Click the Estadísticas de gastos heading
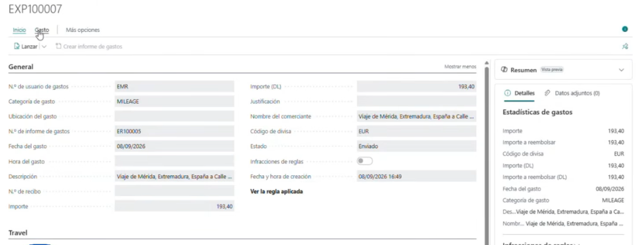644x245 pixels. click(537, 112)
